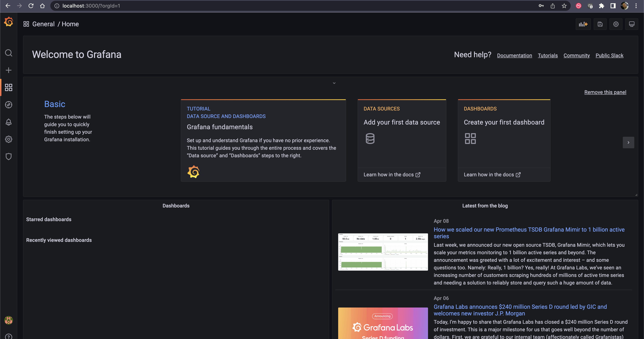Click the Starred dashboards heading
Image resolution: width=644 pixels, height=339 pixels.
(x=49, y=219)
